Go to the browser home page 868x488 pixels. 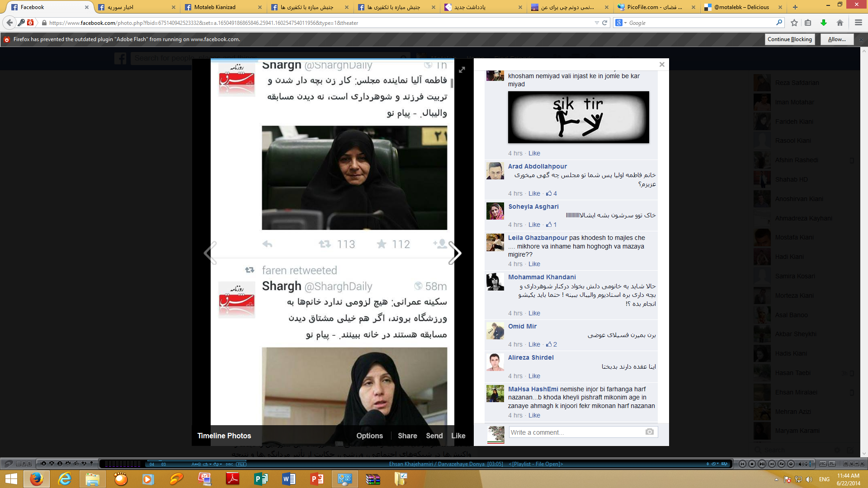840,23
